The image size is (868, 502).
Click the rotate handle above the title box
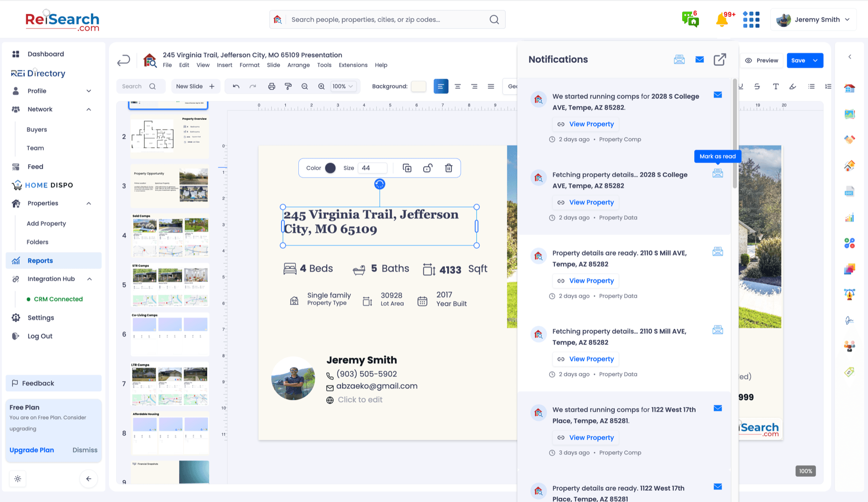380,184
